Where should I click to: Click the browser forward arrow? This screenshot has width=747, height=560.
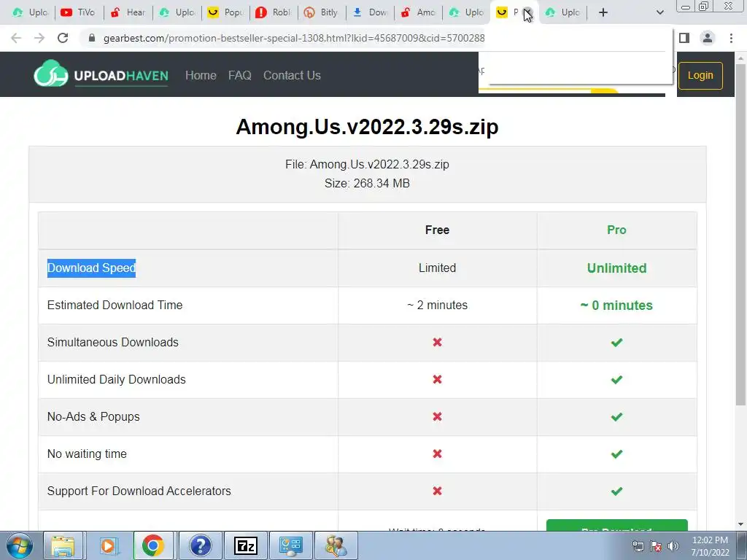(39, 38)
